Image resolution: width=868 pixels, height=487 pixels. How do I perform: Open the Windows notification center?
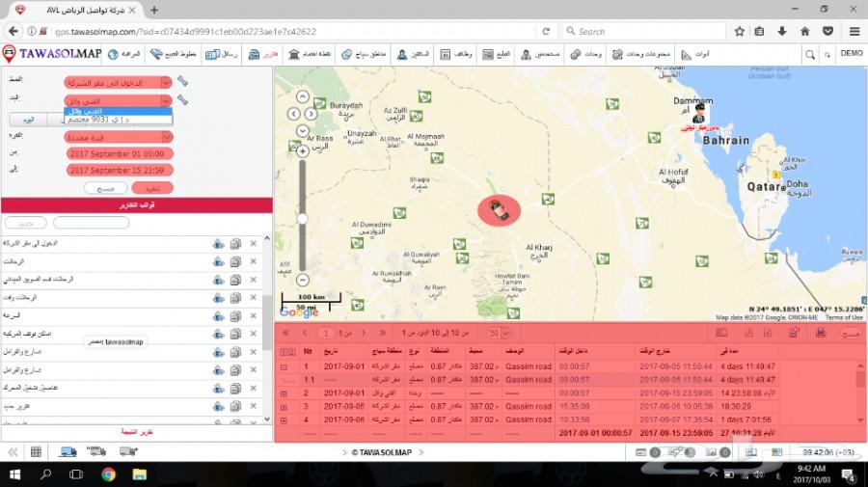point(848,474)
